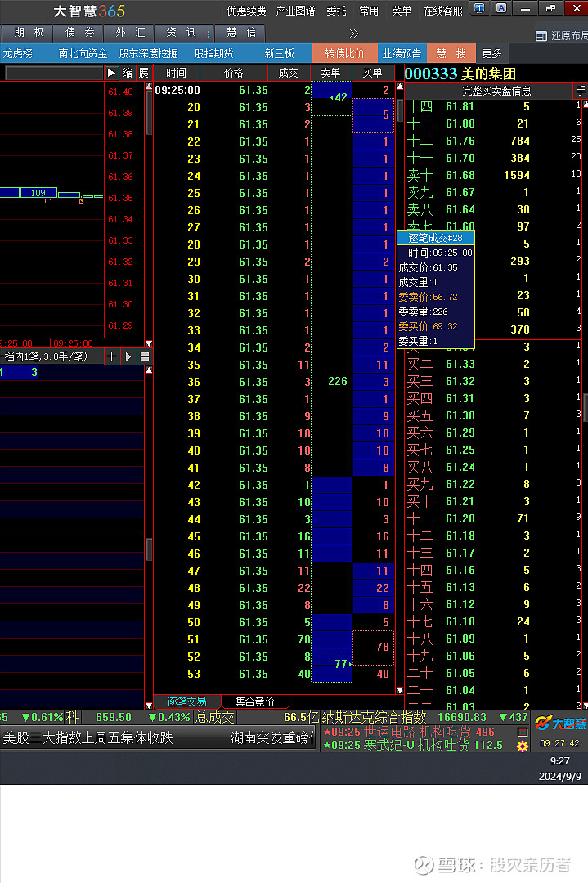
Task: Click the 转债比价 button
Action: (x=344, y=53)
